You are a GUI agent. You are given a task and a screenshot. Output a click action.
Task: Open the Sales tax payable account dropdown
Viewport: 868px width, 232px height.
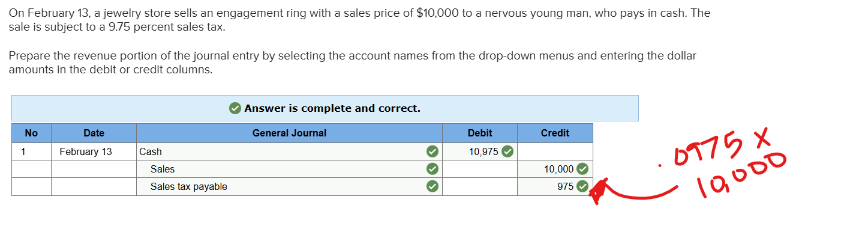[289, 187]
